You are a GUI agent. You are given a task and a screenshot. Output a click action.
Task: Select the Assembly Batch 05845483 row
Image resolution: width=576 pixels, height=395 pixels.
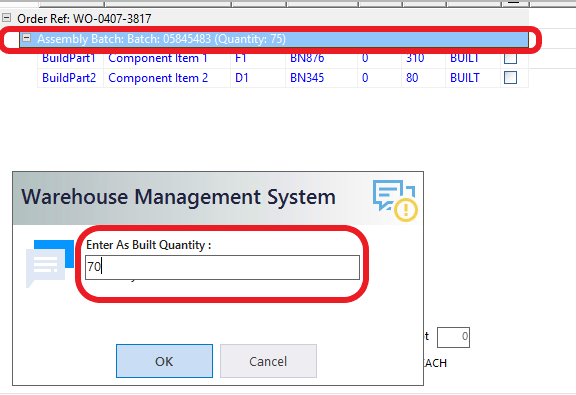[x=274, y=39]
